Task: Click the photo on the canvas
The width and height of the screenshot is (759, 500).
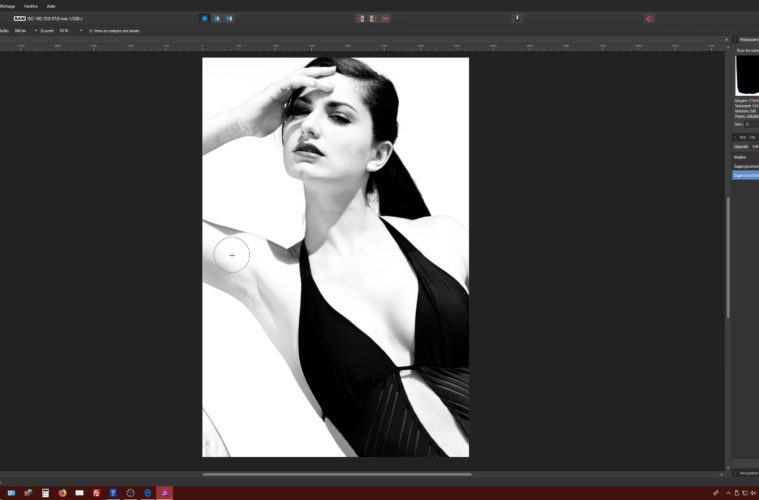Action: click(335, 257)
